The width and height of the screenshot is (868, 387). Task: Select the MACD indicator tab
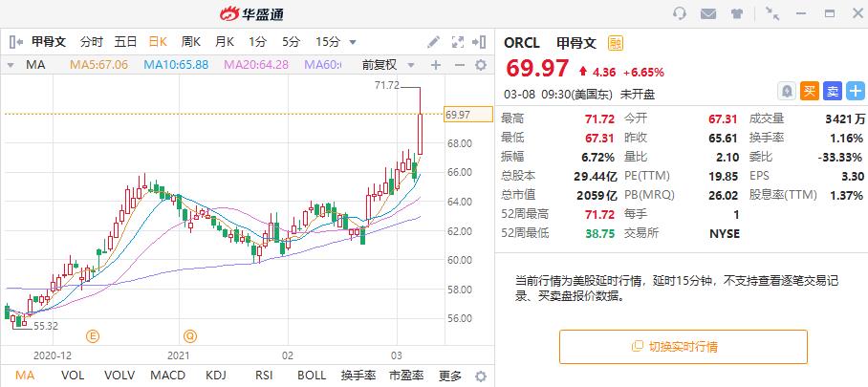(167, 376)
